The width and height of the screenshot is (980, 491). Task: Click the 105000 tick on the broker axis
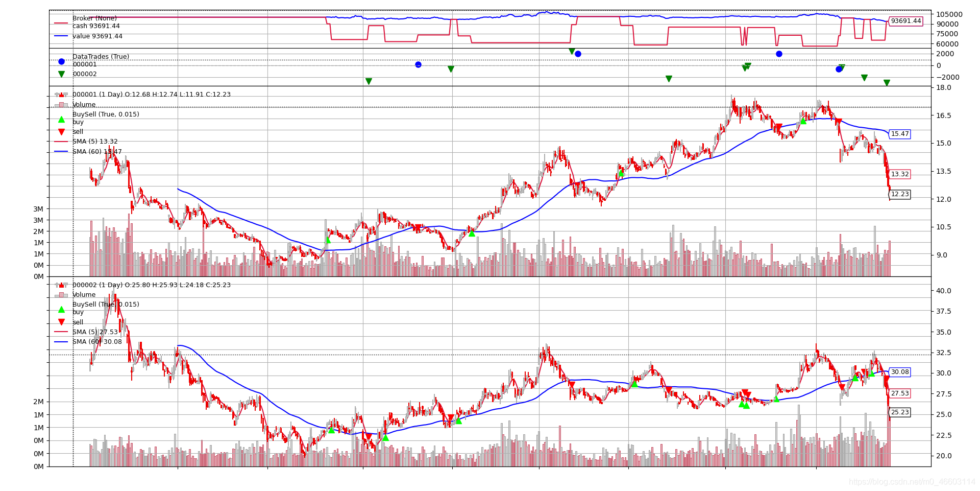tap(949, 14)
